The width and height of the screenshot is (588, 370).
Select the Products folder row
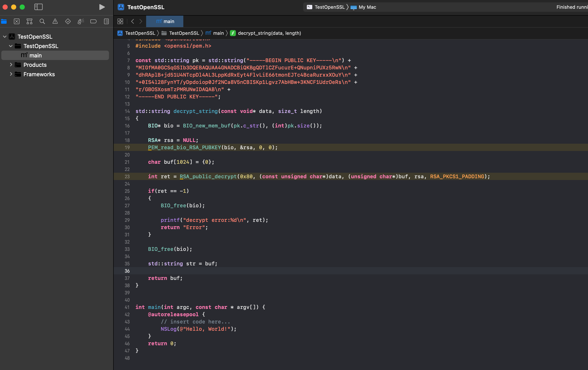pyautogui.click(x=55, y=65)
